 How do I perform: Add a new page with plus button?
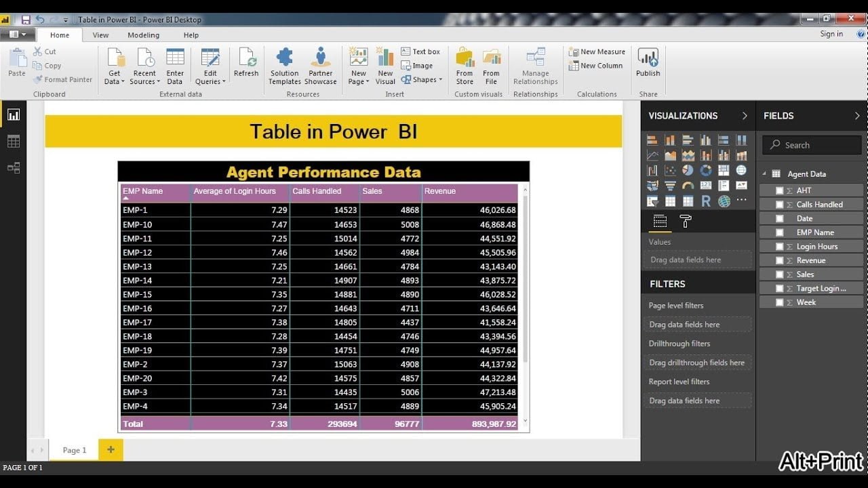point(111,449)
